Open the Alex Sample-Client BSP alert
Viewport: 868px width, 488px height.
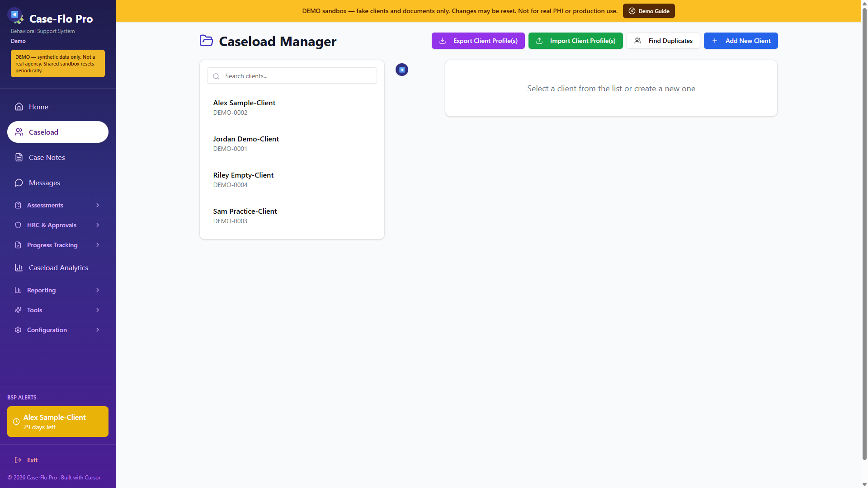58,422
